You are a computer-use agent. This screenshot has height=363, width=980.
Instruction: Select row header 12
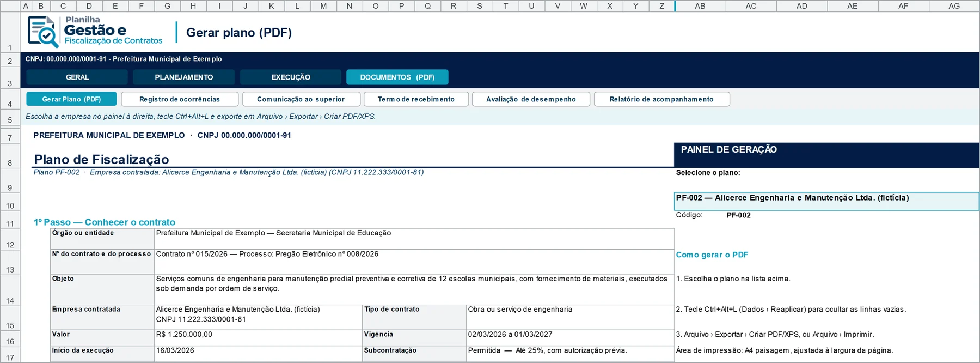pyautogui.click(x=10, y=239)
